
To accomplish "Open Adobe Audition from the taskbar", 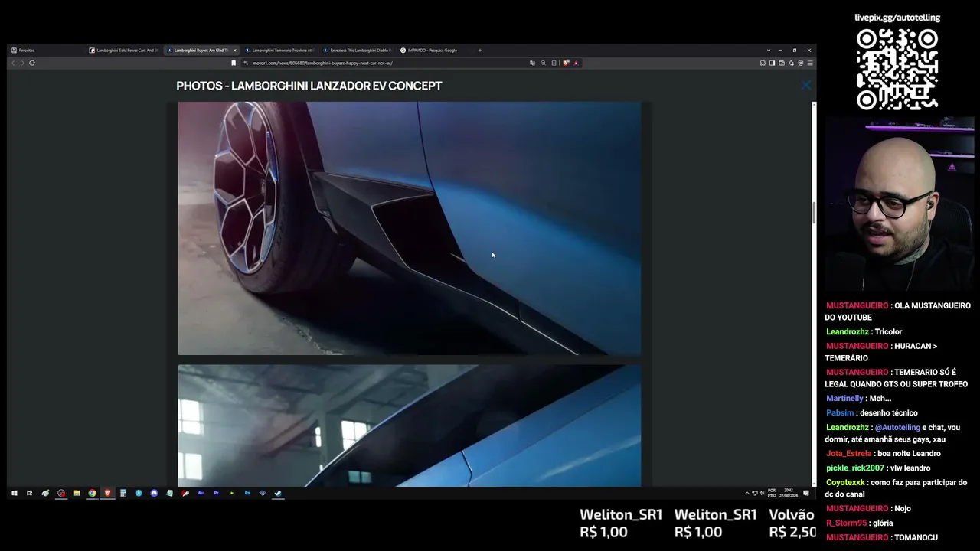I will pyautogui.click(x=201, y=494).
